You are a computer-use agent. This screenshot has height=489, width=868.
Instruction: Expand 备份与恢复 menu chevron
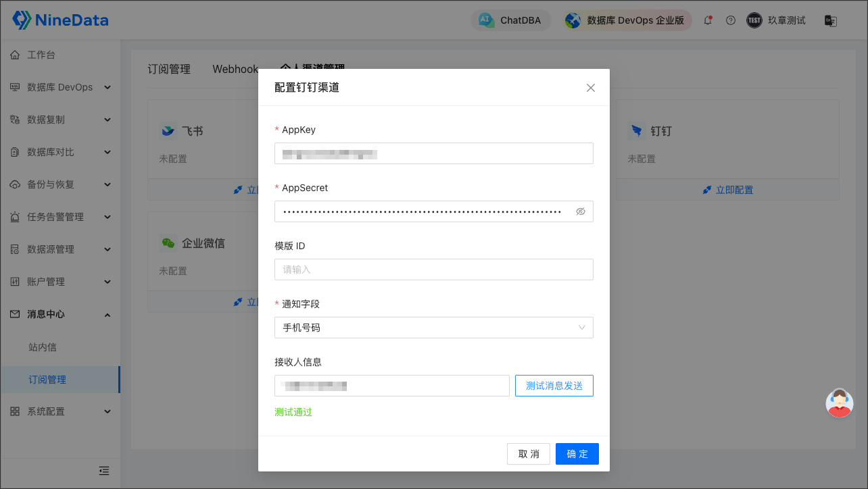point(107,184)
